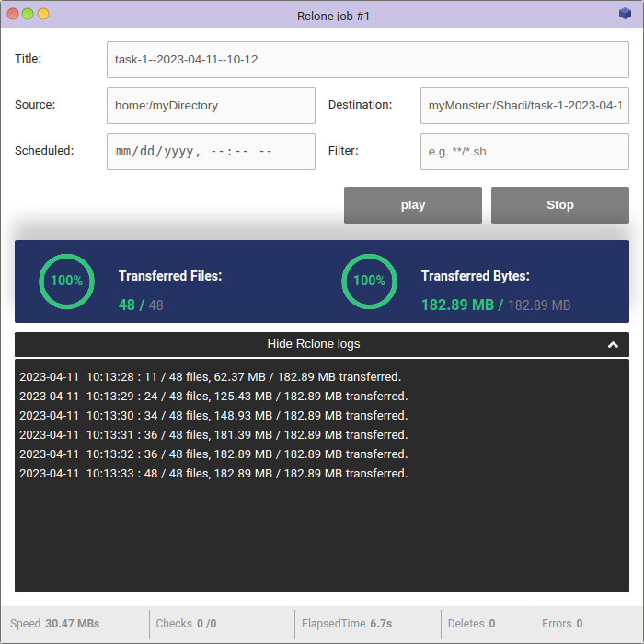Click the Rclone job #1 window title
This screenshot has height=644, width=644.
[333, 16]
